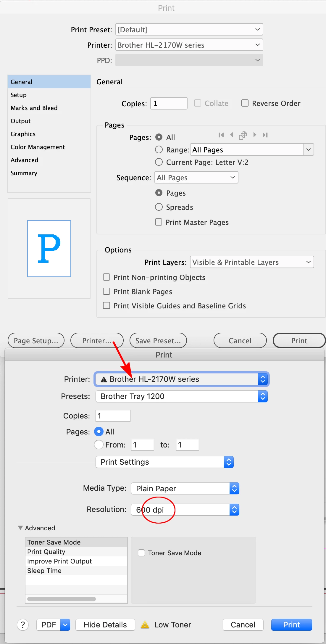Select the From page range radio
Screen dimensions: 326x644
[x=99, y=445]
